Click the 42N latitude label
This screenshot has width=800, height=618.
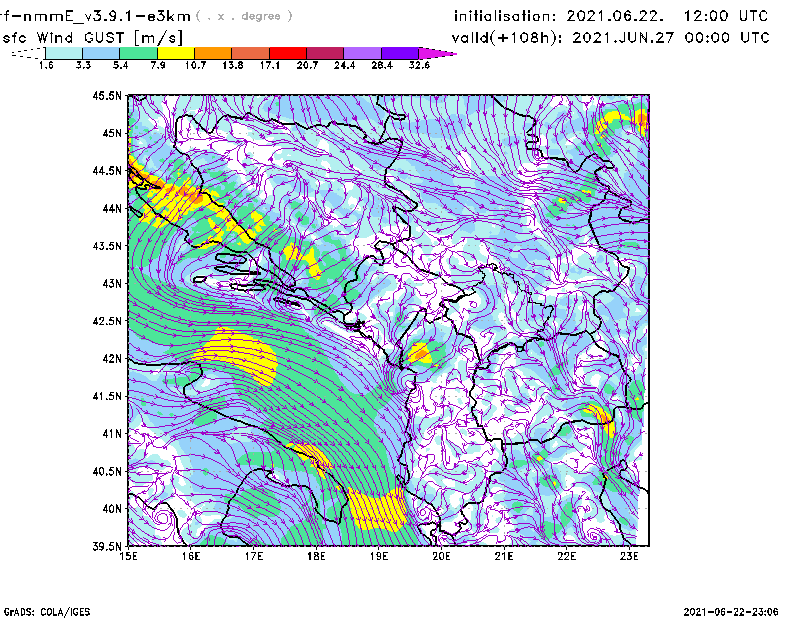112,359
